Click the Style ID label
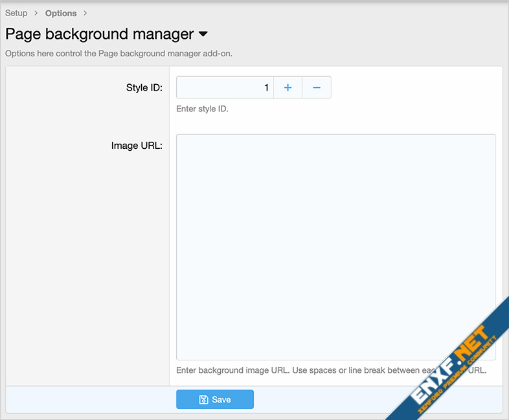509x420 pixels. (144, 88)
